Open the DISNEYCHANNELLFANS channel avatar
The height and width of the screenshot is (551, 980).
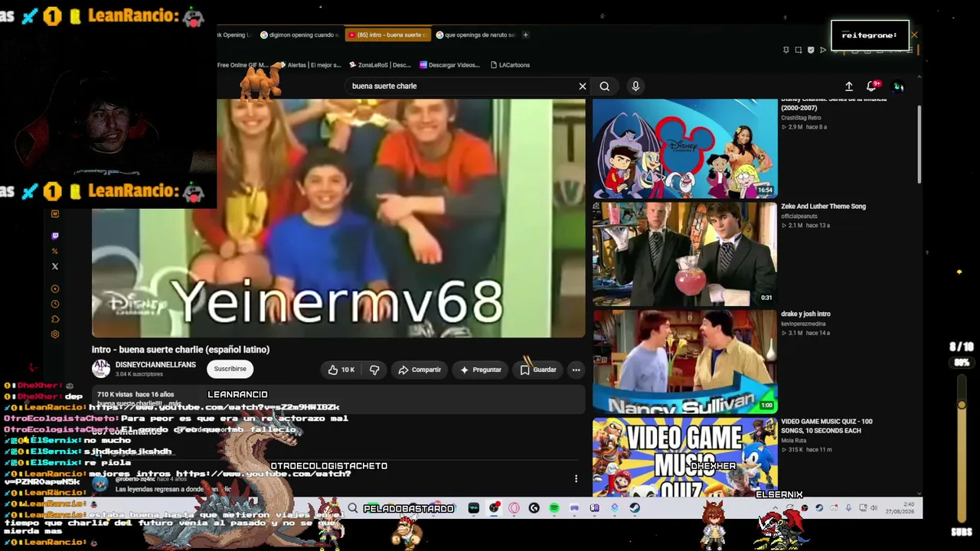(101, 369)
